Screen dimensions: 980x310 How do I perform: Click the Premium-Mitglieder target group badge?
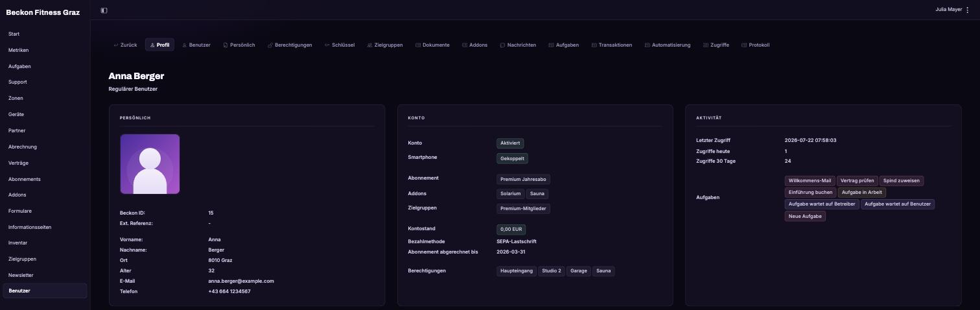coord(523,208)
